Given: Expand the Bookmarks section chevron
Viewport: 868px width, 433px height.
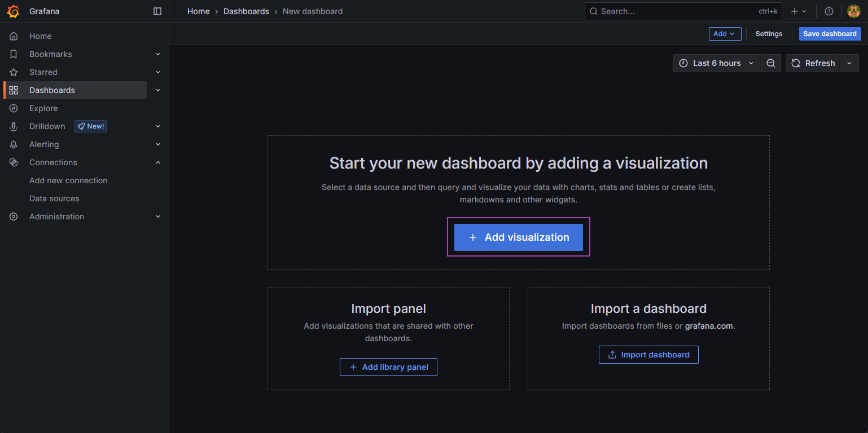Looking at the screenshot, I should [x=158, y=54].
